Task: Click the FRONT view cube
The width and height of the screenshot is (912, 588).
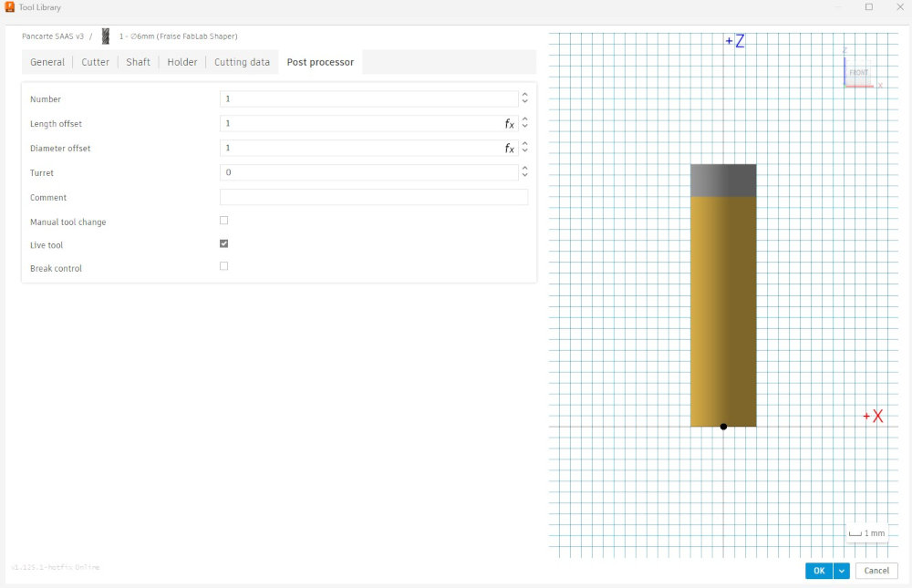Action: pyautogui.click(x=858, y=72)
